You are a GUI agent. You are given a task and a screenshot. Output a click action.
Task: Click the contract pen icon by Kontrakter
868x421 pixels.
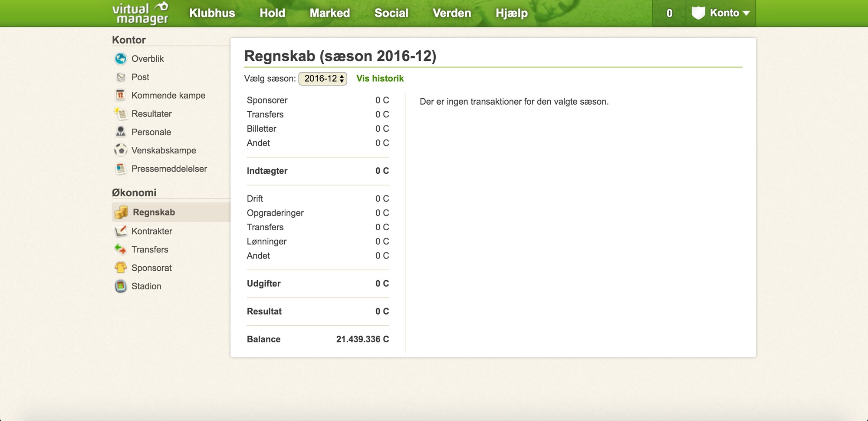[x=121, y=231]
